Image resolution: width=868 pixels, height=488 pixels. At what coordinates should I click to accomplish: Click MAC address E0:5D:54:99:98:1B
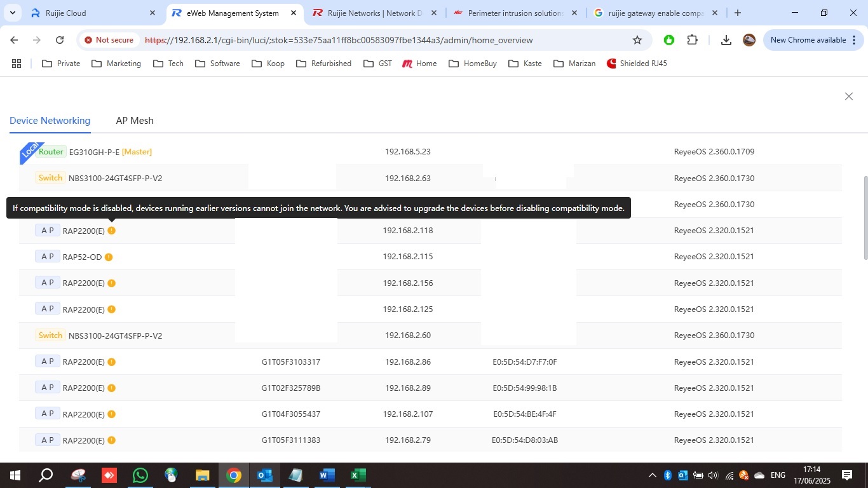pyautogui.click(x=525, y=388)
